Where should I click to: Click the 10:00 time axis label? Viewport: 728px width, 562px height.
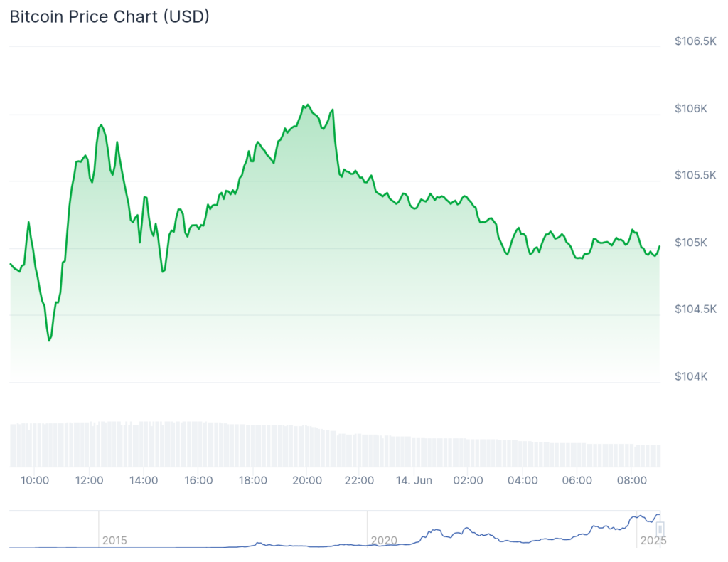(36, 480)
